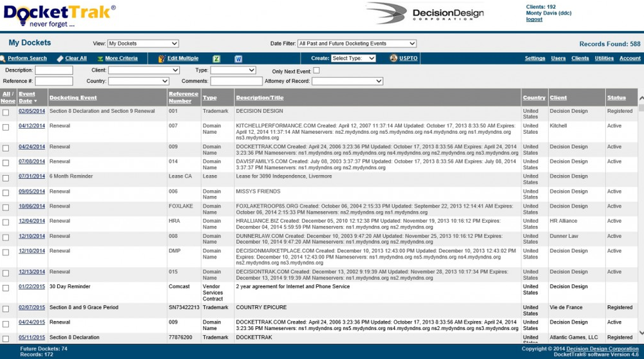Click the Word export icon
644x359 pixels.
click(x=238, y=59)
